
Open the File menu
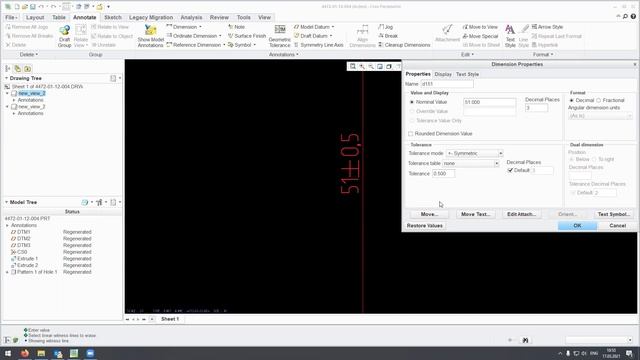tap(11, 18)
